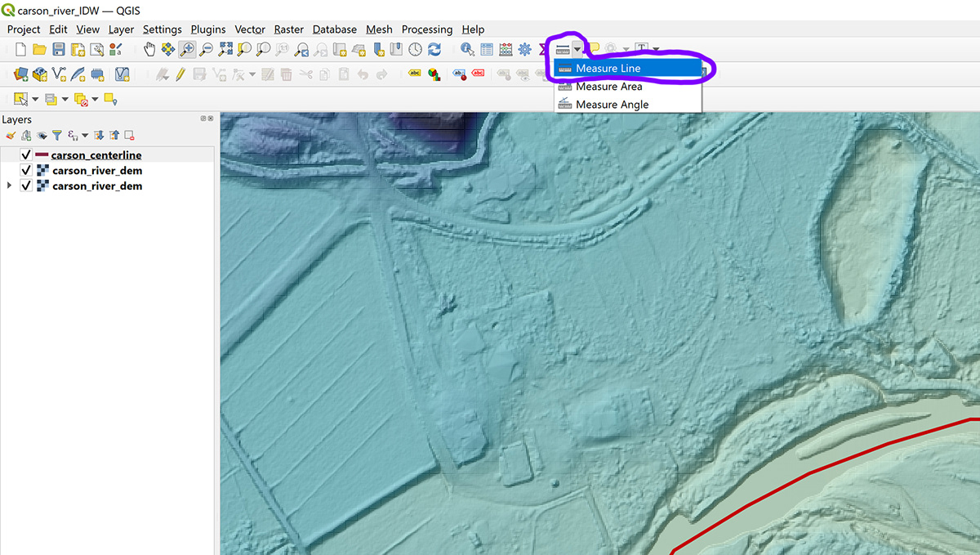Screen dimensions: 980x555
Task: Expand the bottom carson_river_dem layer
Action: click(8, 185)
